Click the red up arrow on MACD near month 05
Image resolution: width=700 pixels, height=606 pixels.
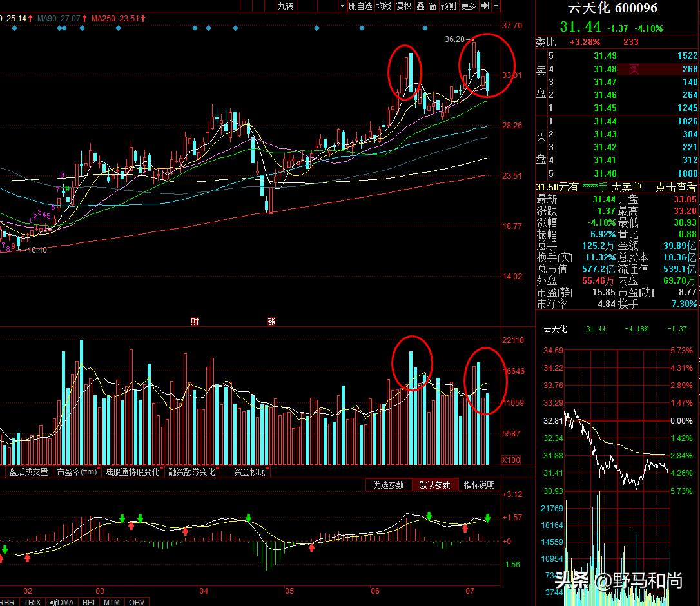[312, 548]
